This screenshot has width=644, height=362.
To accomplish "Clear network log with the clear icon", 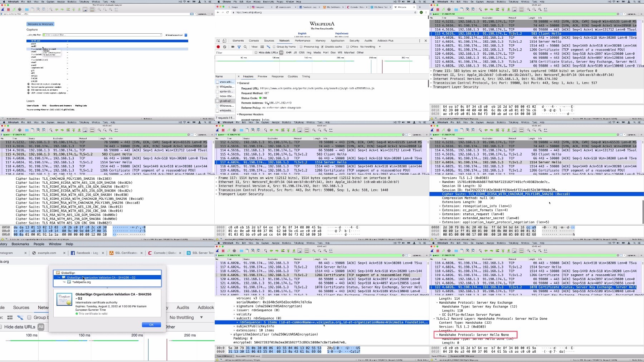I will (225, 47).
